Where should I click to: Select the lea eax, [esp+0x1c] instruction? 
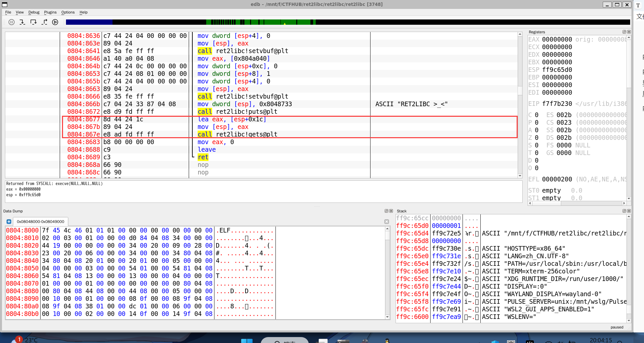pos(232,119)
